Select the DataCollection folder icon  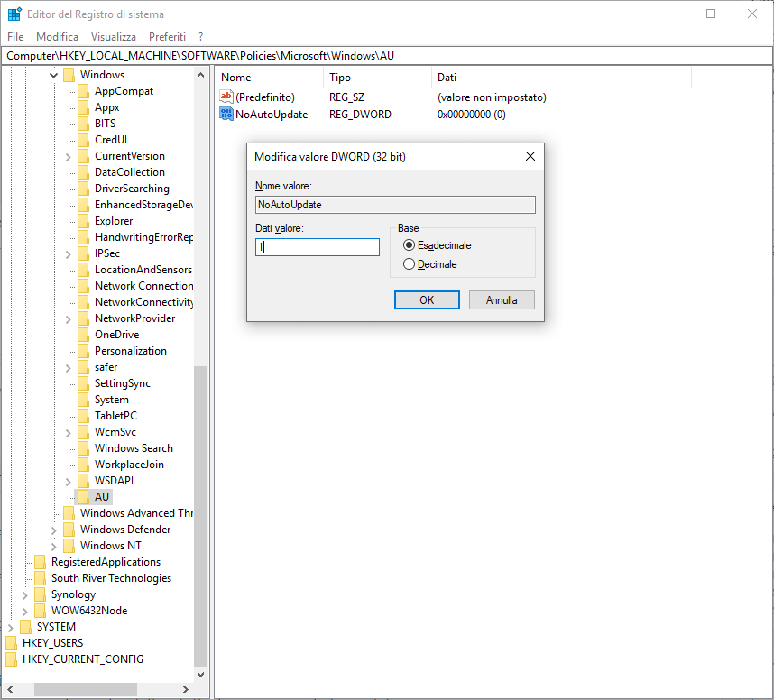pyautogui.click(x=83, y=172)
